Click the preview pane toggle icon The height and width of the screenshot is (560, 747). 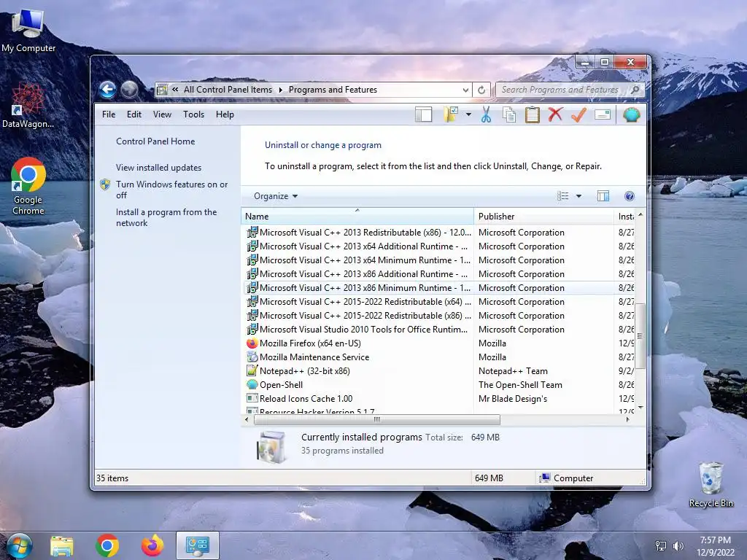(x=603, y=196)
